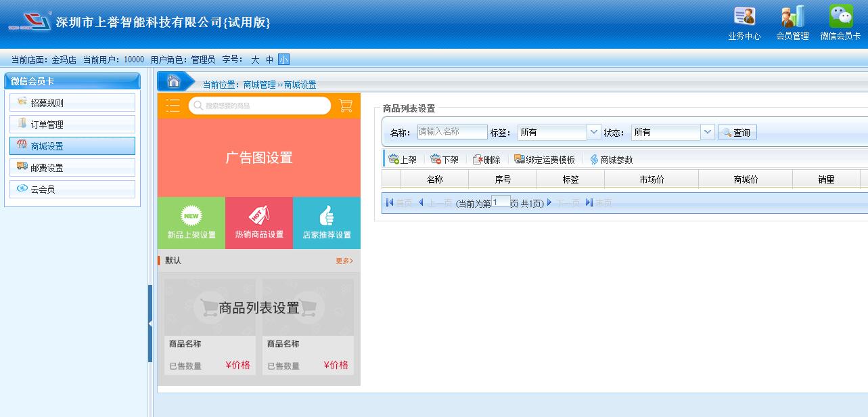868x417 pixels.
Task: Open 邮费设置 in the sidebar
Action: (x=72, y=168)
